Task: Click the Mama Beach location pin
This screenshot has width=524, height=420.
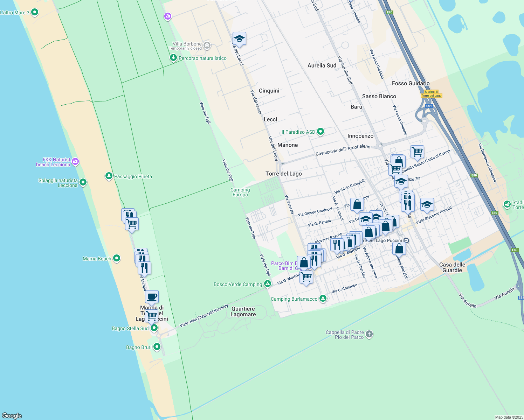Action: (x=117, y=258)
